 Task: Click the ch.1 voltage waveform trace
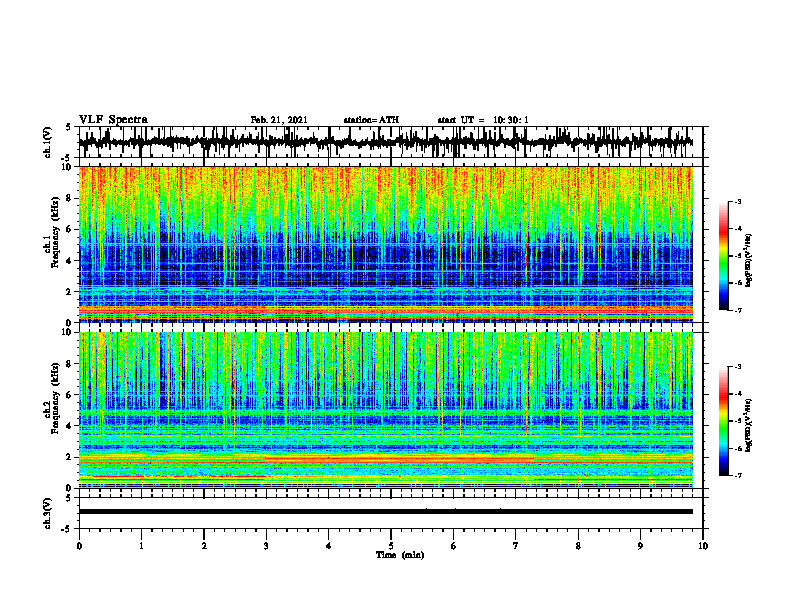[386, 142]
